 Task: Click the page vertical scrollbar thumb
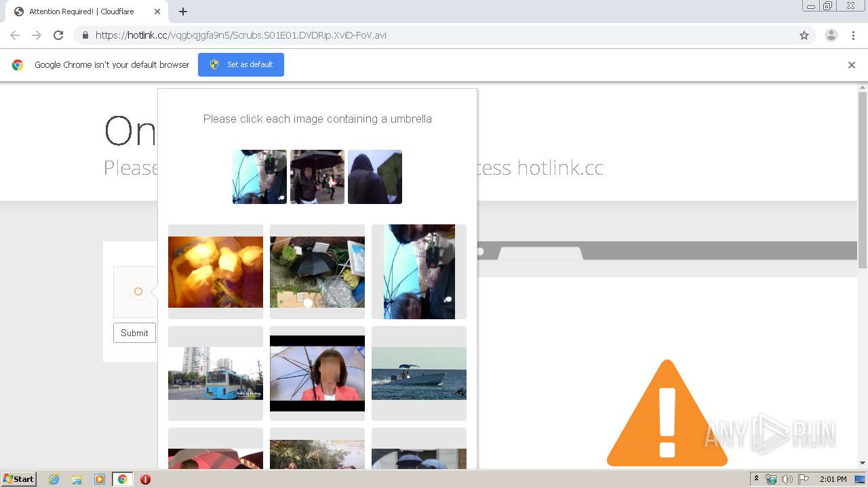[863, 180]
